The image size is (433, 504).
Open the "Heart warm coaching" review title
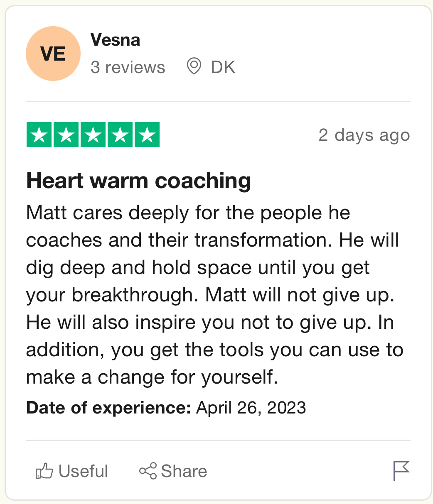[x=139, y=181]
